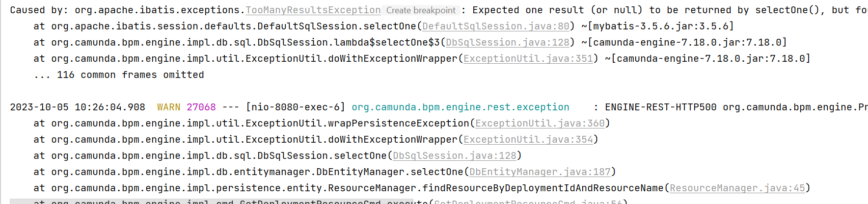Open ExceptionUtil.java:351 stack trace link

pyautogui.click(x=528, y=58)
